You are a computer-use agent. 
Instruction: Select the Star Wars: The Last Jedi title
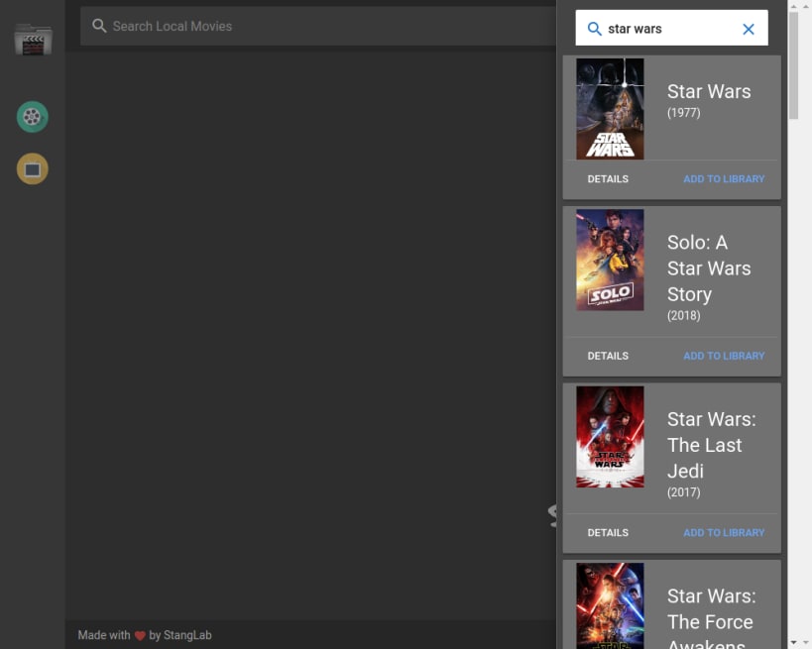click(x=711, y=445)
